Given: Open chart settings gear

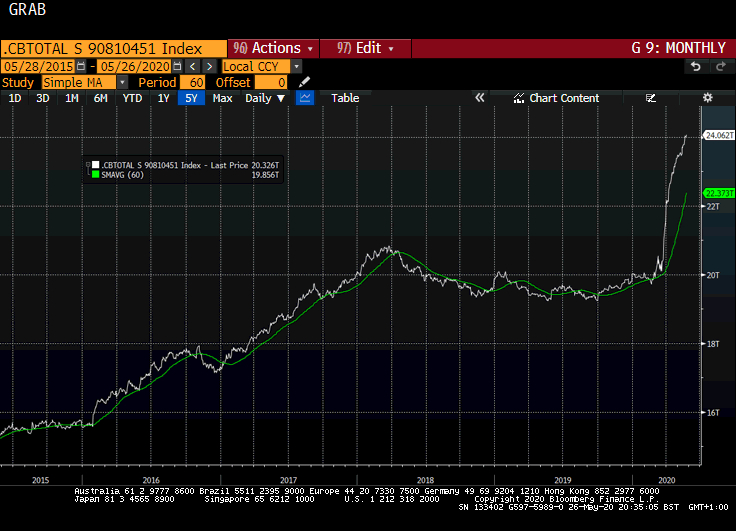Looking at the screenshot, I should click(x=707, y=98).
